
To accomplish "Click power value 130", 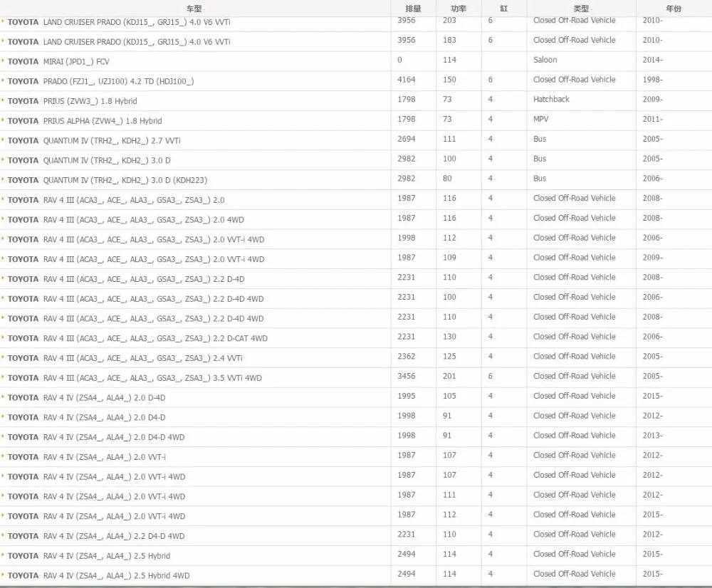I will 449,337.
